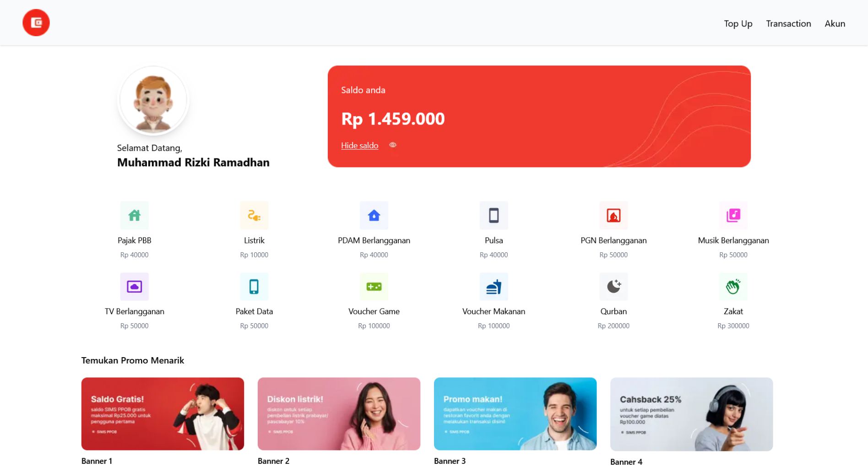Viewport: 868px width, 467px height.
Task: Open the Paket Data icon
Action: pos(254,287)
